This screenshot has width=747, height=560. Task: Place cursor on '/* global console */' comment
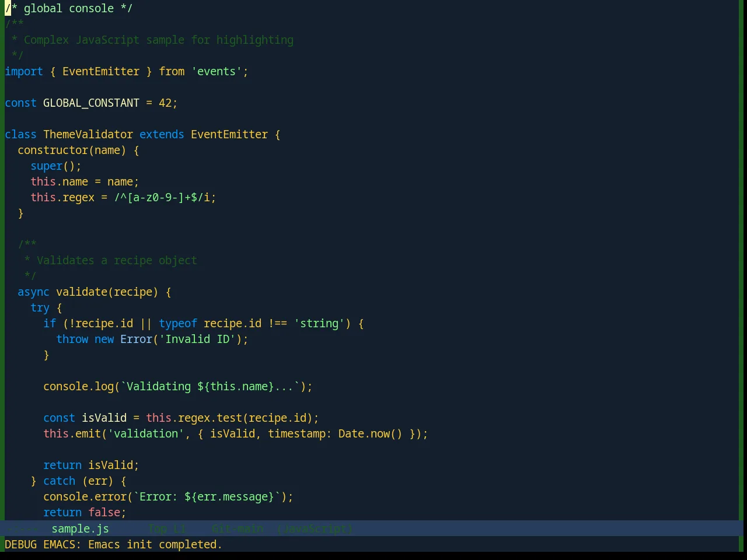coord(69,8)
